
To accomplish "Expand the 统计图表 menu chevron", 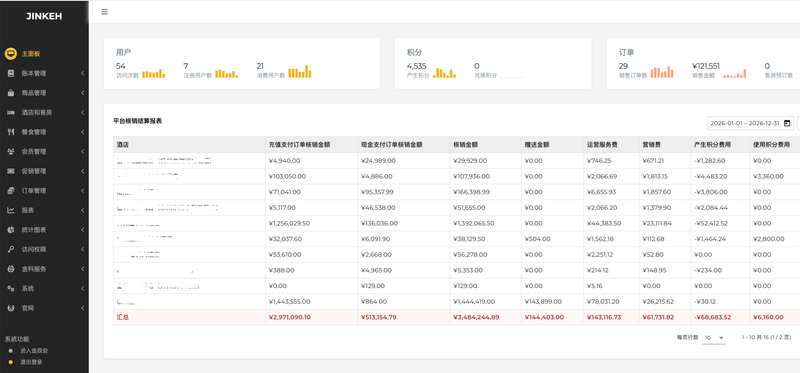I will 82,230.
